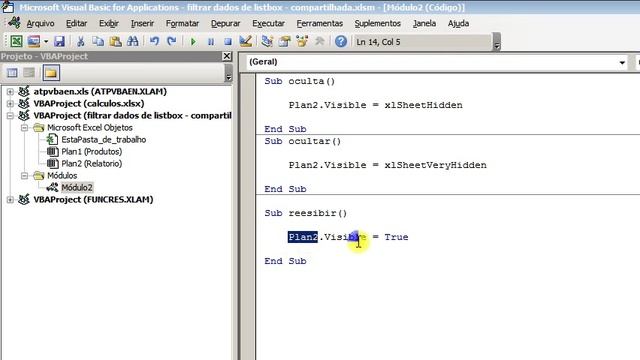Click xlSheetVeryHidden in the ocultar sub
The height and width of the screenshot is (360, 640).
point(435,165)
